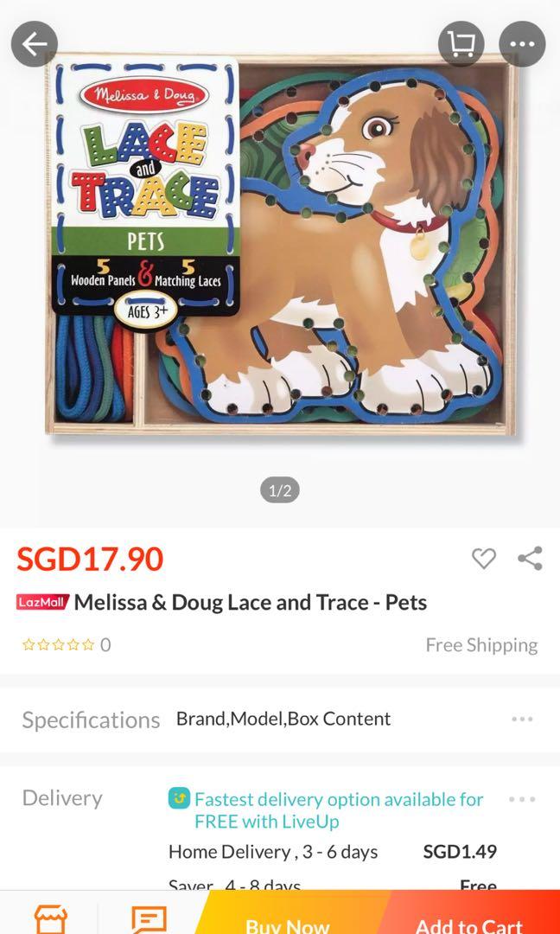Open the store icon in bottom bar
The width and height of the screenshot is (560, 934).
coord(51,918)
